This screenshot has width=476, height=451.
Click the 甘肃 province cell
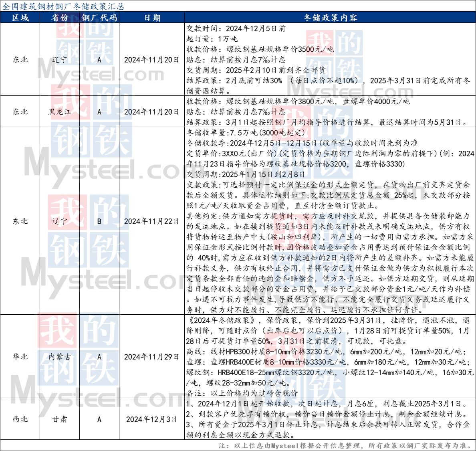(59, 419)
